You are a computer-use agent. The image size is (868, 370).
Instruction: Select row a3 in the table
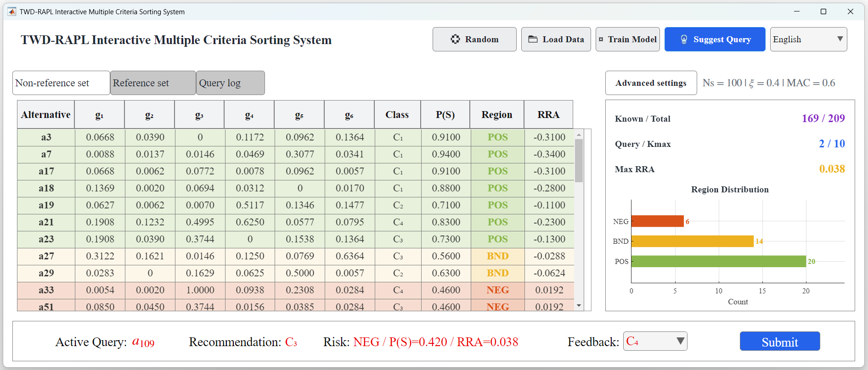pyautogui.click(x=296, y=137)
